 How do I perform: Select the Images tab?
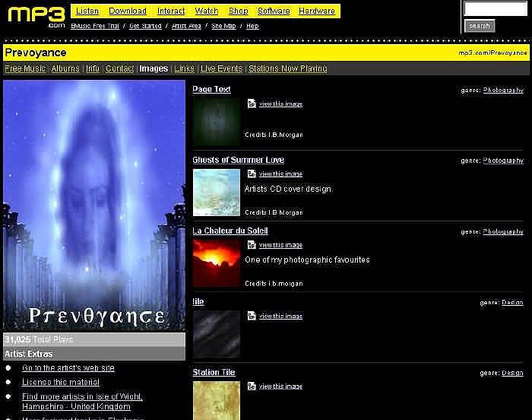(154, 68)
